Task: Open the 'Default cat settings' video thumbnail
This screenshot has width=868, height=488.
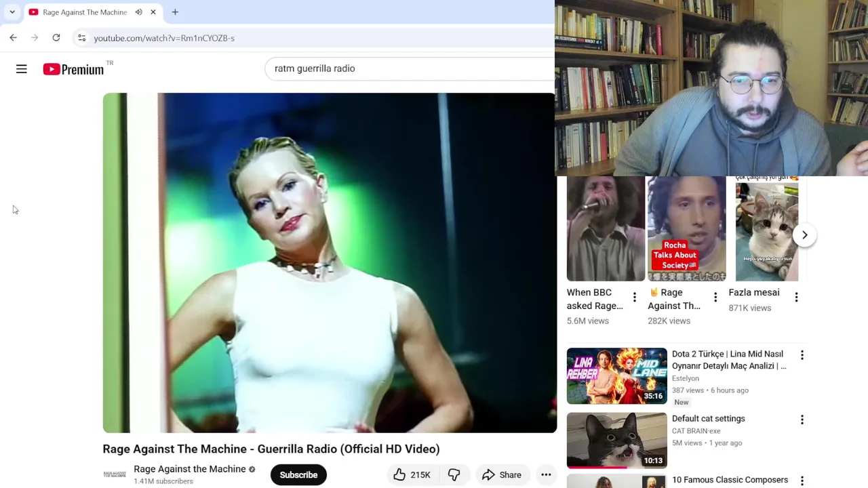Action: pyautogui.click(x=617, y=441)
